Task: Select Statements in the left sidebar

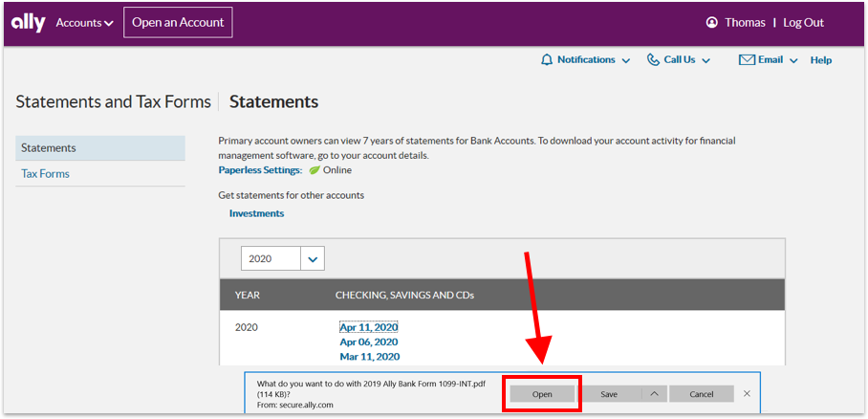Action: click(x=100, y=148)
